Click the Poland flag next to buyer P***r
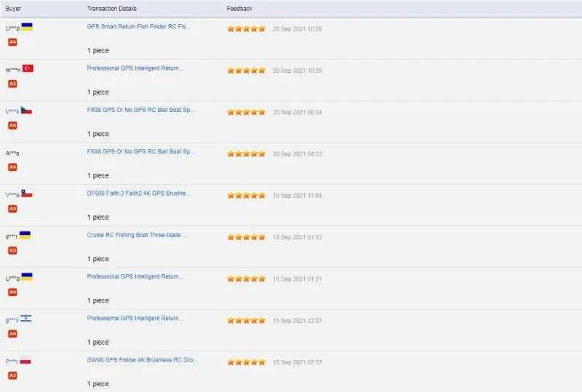 [25, 360]
